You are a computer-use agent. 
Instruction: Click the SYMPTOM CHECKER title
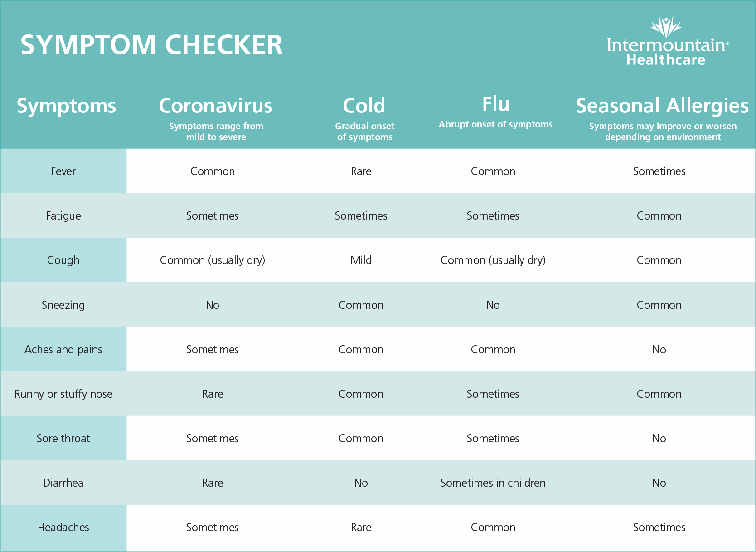(x=151, y=45)
